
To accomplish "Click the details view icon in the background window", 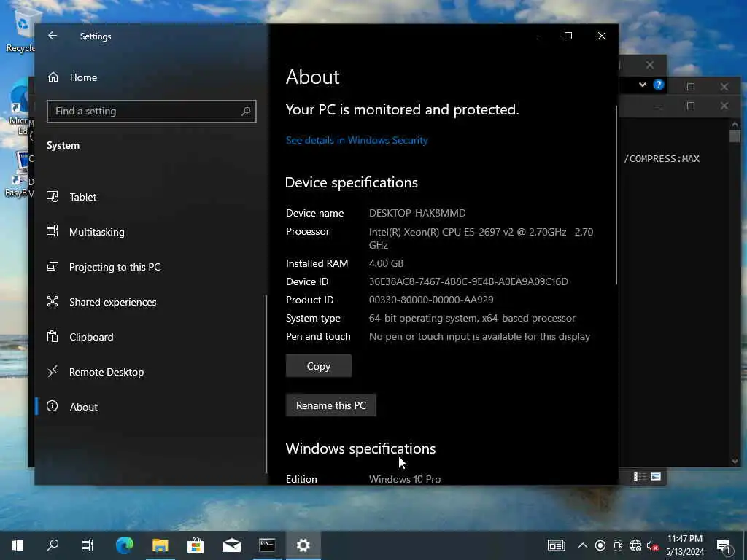I will (x=639, y=477).
